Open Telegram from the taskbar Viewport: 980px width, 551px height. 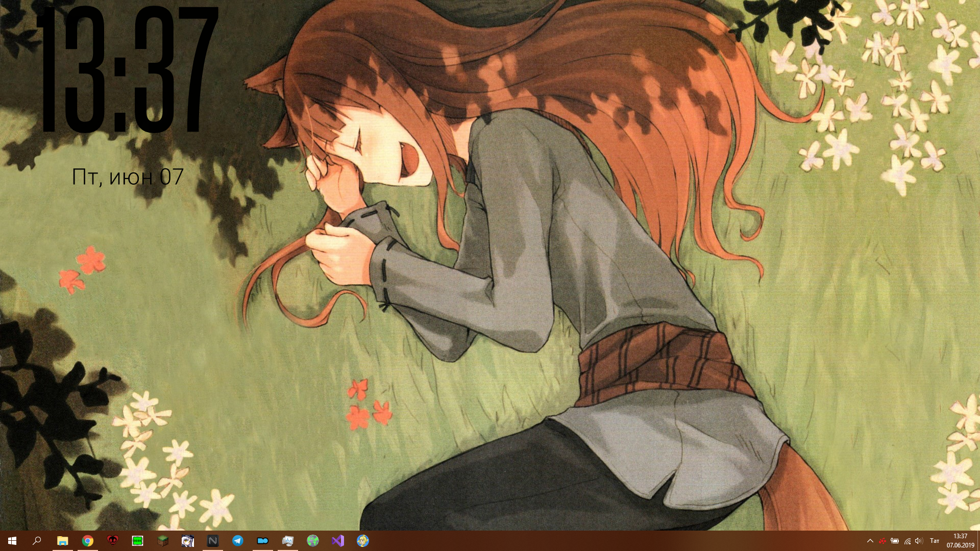click(x=238, y=541)
